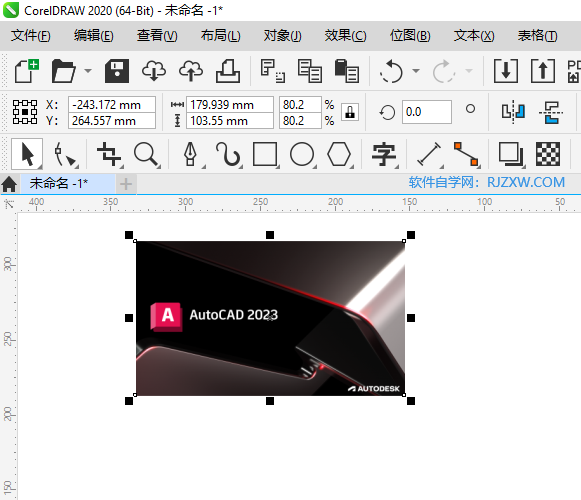Switch to the 未命名 -1* document tab

[x=67, y=183]
